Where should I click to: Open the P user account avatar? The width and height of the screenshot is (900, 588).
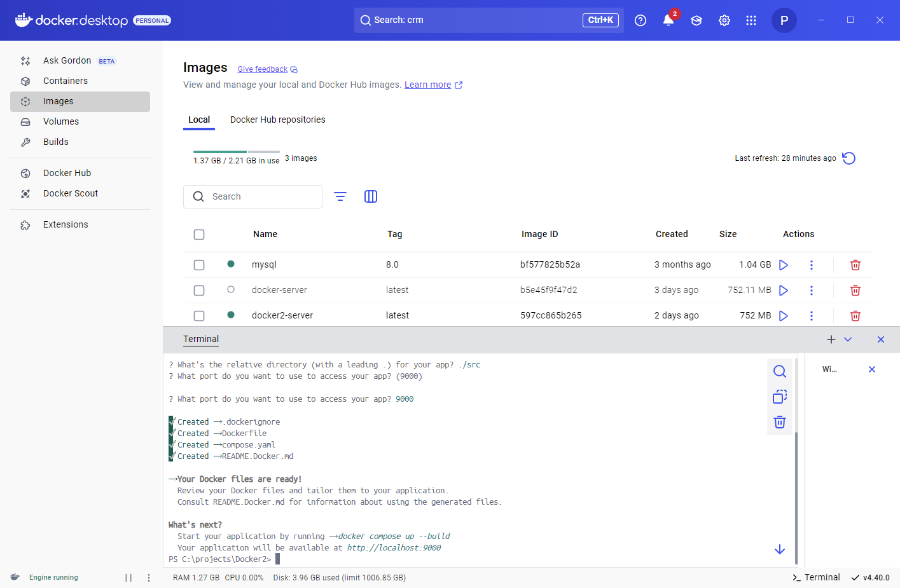tap(784, 20)
